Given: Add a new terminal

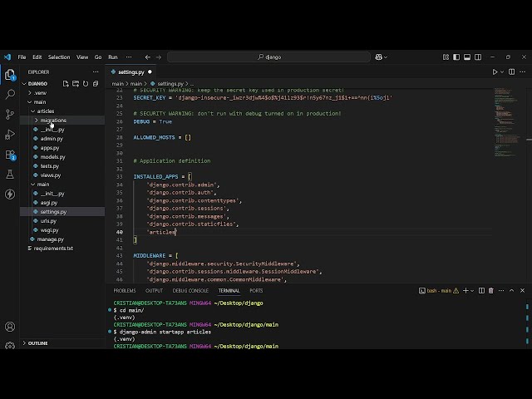Looking at the screenshot, I should pos(465,290).
